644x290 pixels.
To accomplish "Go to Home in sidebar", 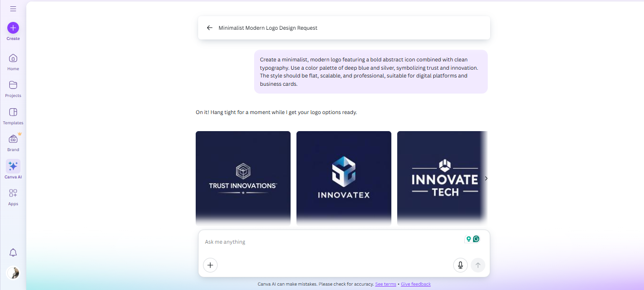I will coord(13,62).
